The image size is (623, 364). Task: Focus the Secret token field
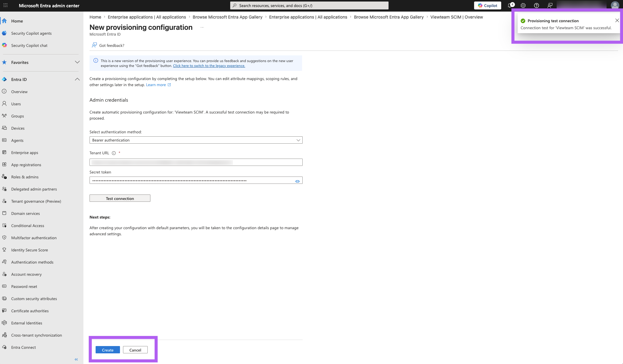(x=196, y=180)
